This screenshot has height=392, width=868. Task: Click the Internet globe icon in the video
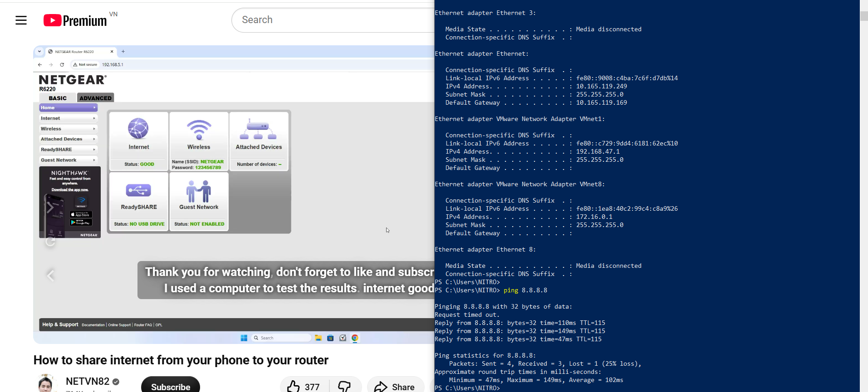click(x=138, y=128)
